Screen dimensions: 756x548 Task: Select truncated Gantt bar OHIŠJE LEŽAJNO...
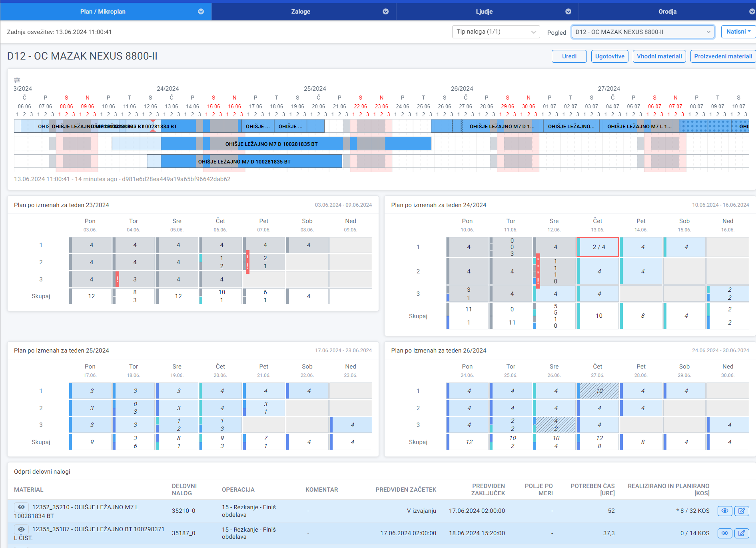point(571,126)
